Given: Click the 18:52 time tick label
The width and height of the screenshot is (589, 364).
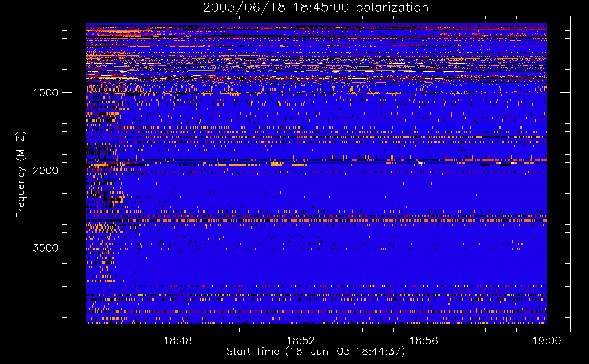Looking at the screenshot, I should [301, 341].
